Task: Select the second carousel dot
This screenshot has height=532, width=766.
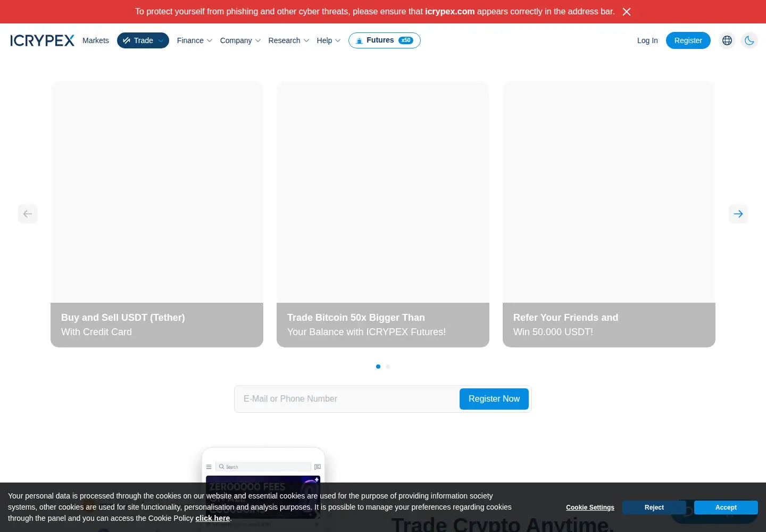Action: pos(388,367)
